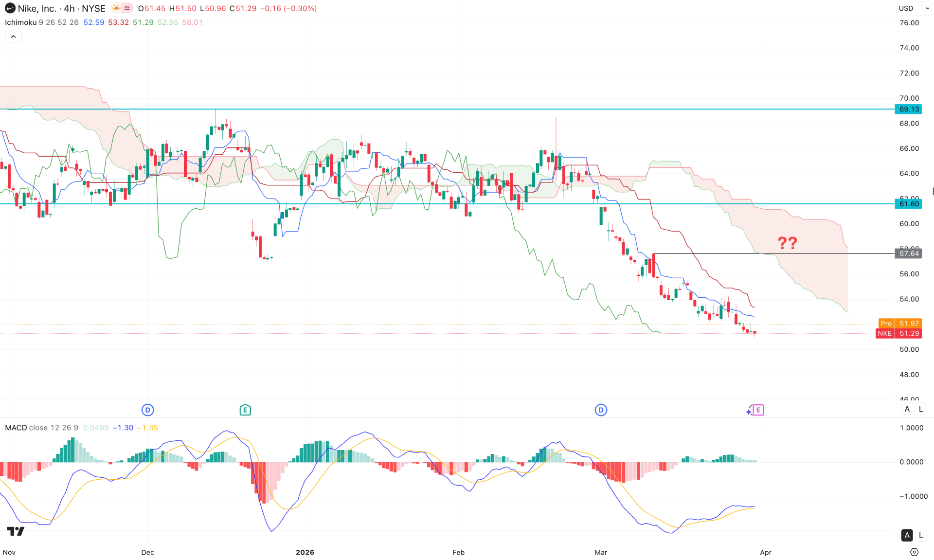The height and width of the screenshot is (560, 934).
Task: Click the dividend "D" marker below December
Action: (x=147, y=410)
